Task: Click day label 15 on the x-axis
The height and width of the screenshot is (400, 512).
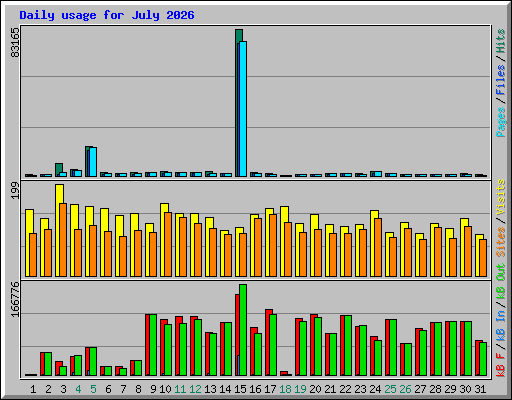Action: coord(240,389)
